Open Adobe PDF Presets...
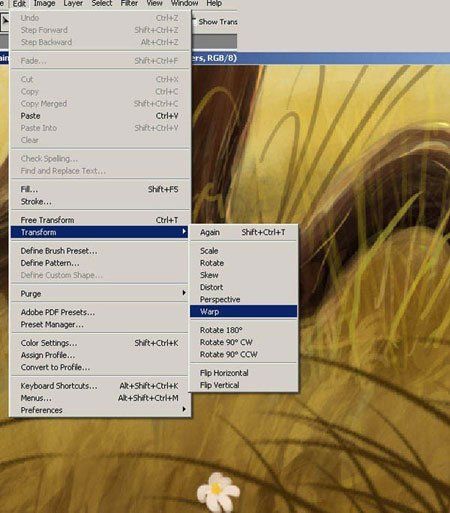Image resolution: width=450 pixels, height=513 pixels. pos(99,312)
